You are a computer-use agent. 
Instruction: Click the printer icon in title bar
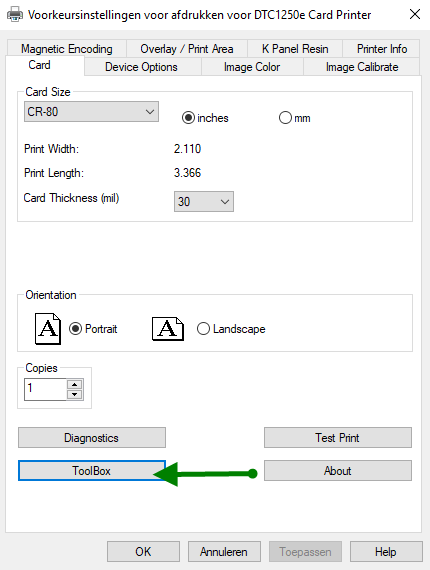click(x=15, y=15)
